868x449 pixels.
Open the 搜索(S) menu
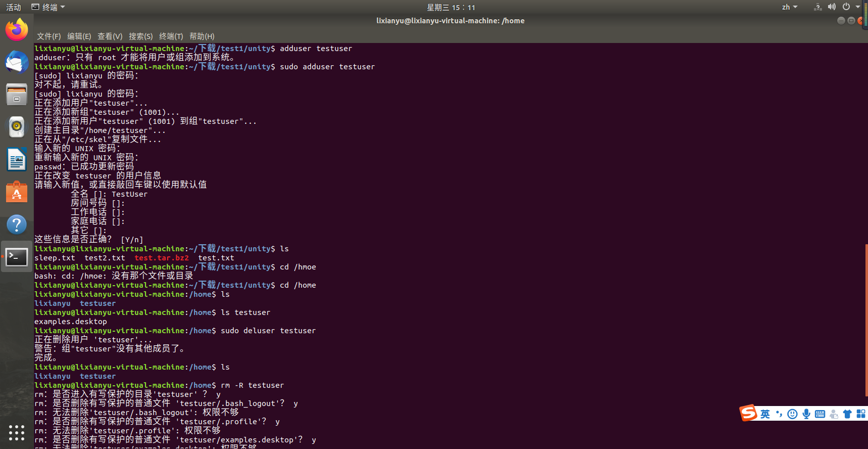(x=141, y=36)
